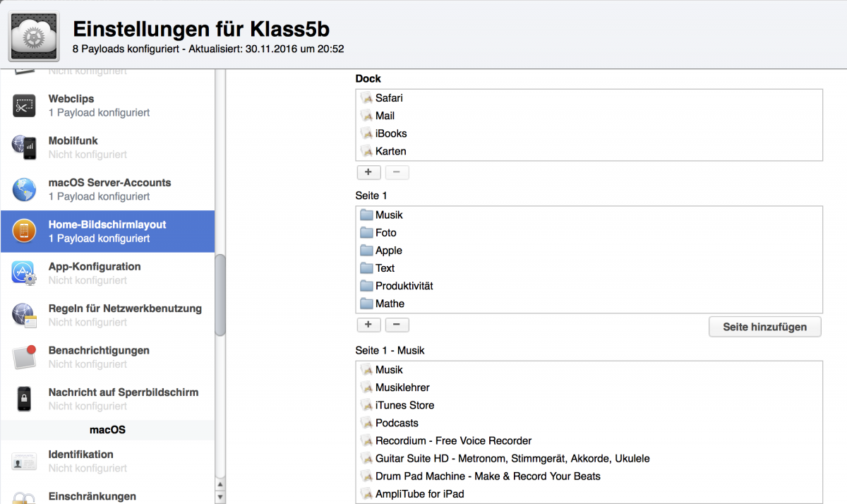The width and height of the screenshot is (847, 504).
Task: Select the Drum Pad Machine row
Action: pyautogui.click(x=589, y=476)
